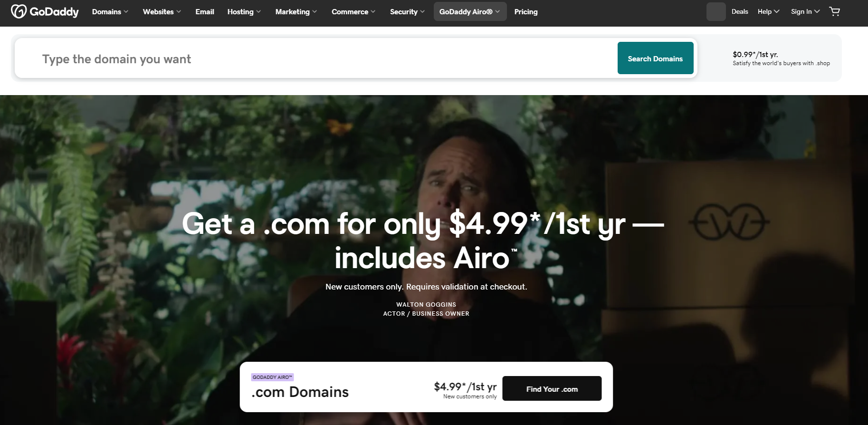868x425 pixels.
Task: Expand the Domains dropdown menu
Action: [x=110, y=11]
